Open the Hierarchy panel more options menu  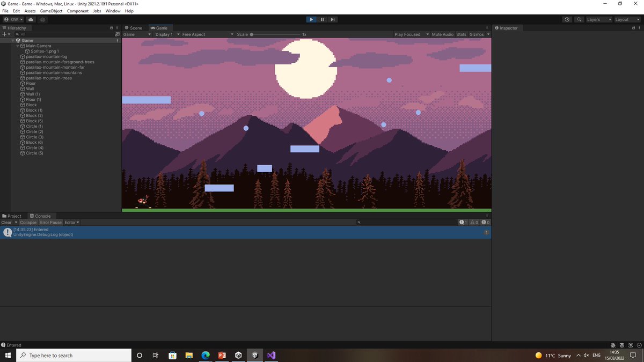tap(118, 28)
